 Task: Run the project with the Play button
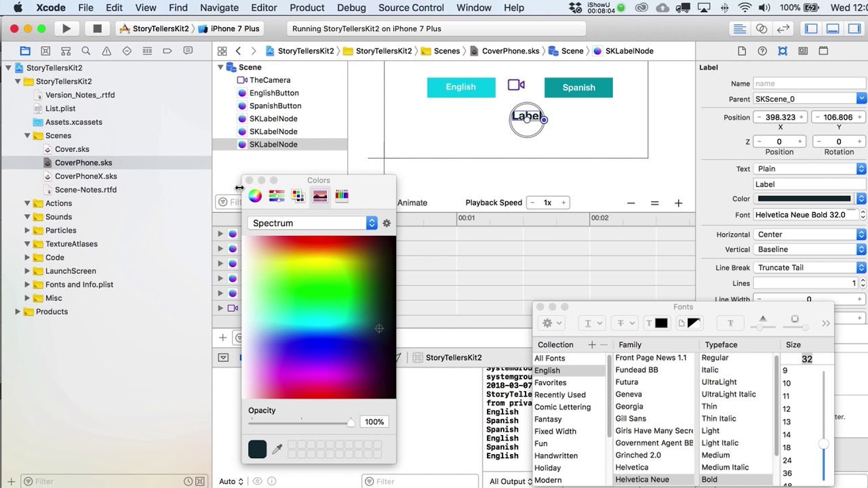66,28
